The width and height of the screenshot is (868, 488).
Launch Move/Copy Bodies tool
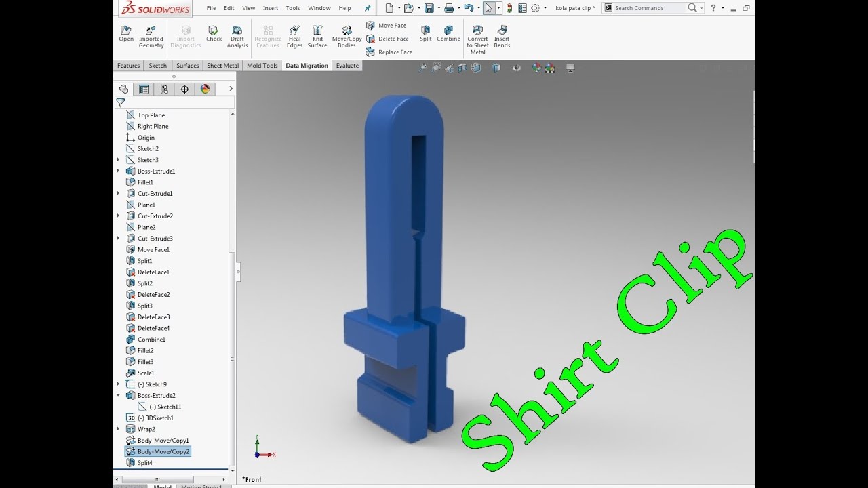(347, 37)
